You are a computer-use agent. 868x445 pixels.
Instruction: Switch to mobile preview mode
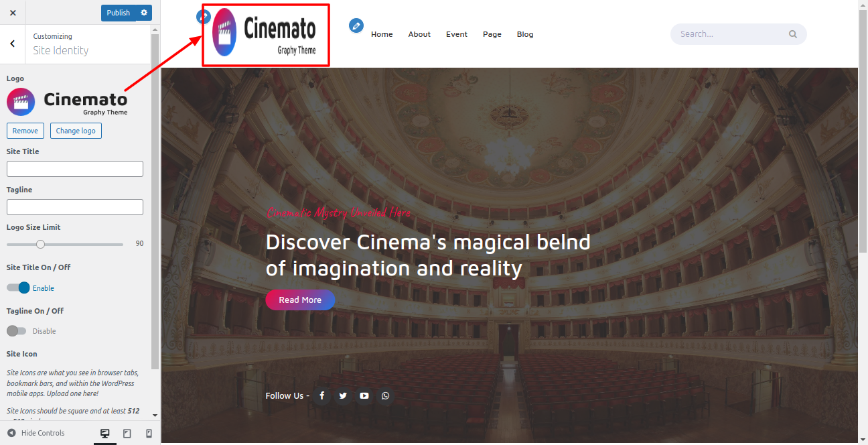coord(149,434)
